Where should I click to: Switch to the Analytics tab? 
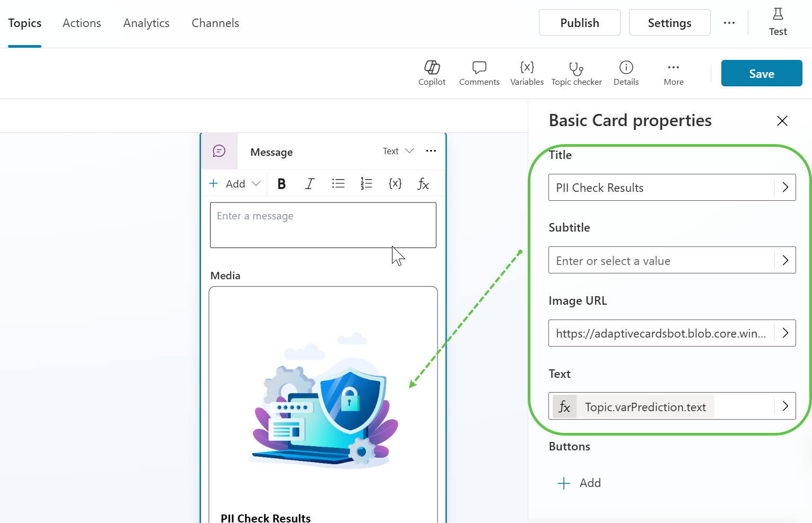point(146,23)
